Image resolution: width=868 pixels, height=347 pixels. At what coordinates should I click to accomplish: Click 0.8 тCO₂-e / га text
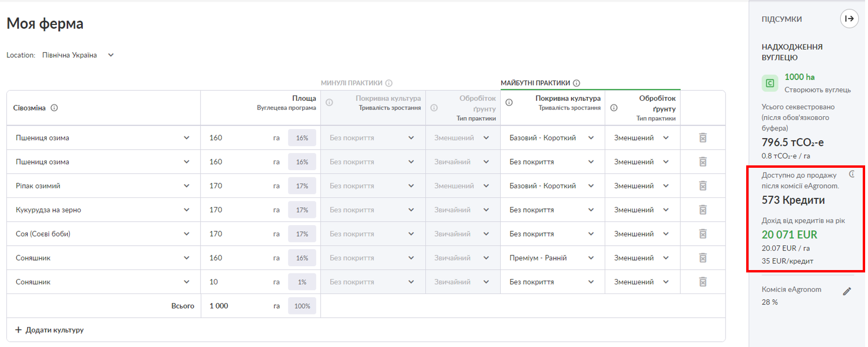click(785, 156)
